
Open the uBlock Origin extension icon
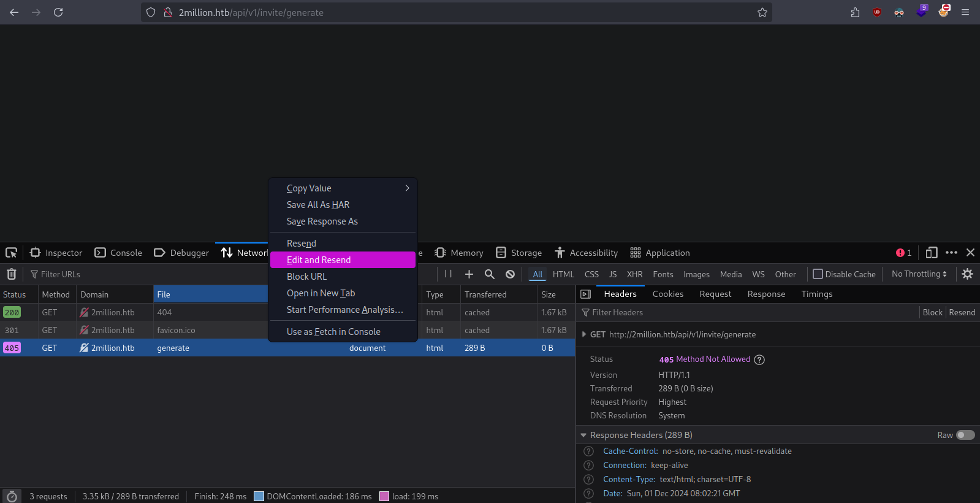pos(877,12)
